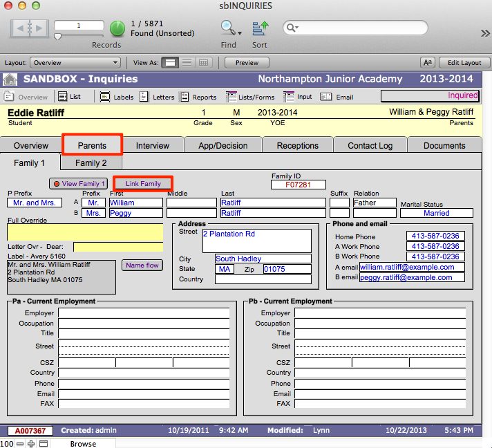
Task: Click the Lists/Forms icon
Action: [x=231, y=97]
